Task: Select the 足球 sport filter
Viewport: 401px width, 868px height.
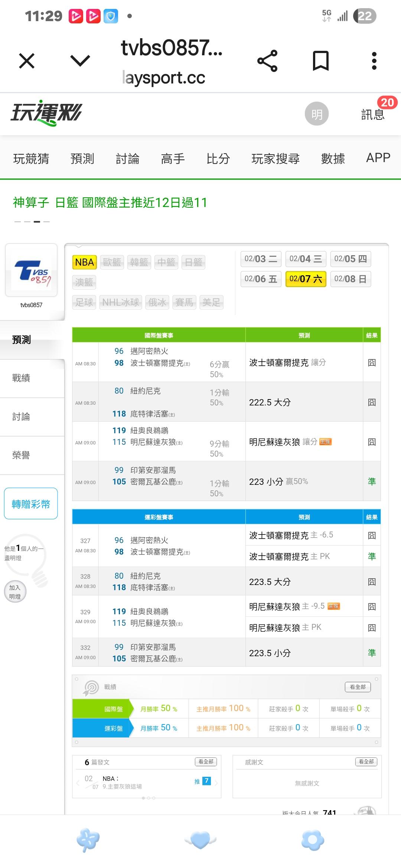Action: pyautogui.click(x=84, y=302)
